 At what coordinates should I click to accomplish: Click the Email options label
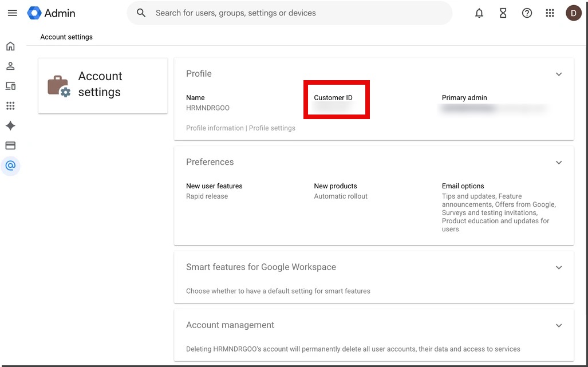[463, 186]
